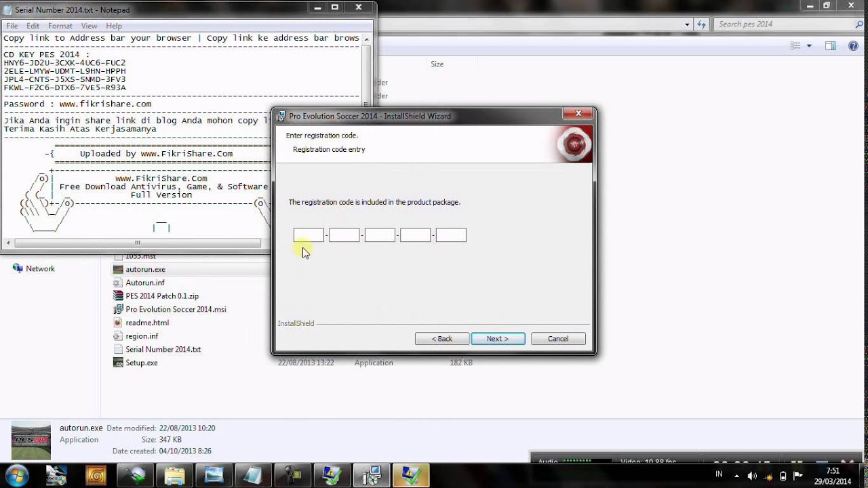
Task: Click the second registration code box
Action: [x=344, y=235]
